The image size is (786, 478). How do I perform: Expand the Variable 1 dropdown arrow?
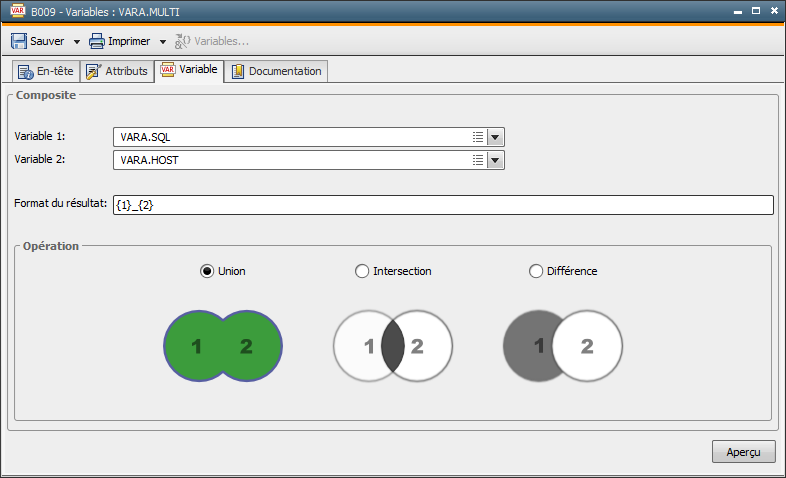click(x=495, y=137)
